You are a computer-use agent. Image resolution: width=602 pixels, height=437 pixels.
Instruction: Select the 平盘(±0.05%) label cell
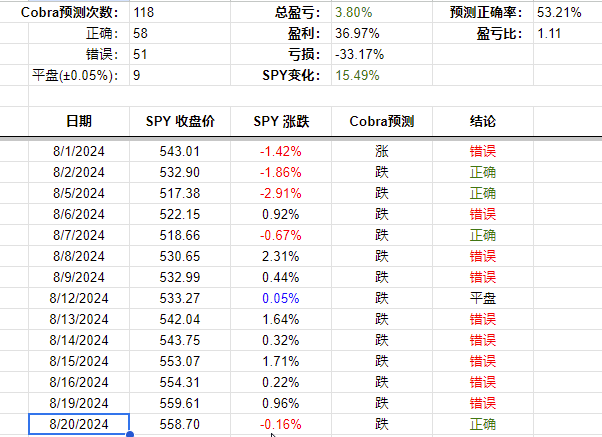[79, 75]
